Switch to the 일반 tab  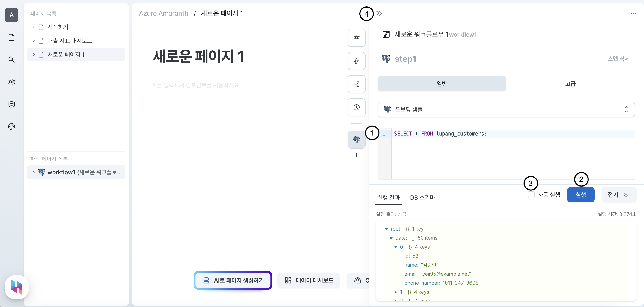(442, 84)
